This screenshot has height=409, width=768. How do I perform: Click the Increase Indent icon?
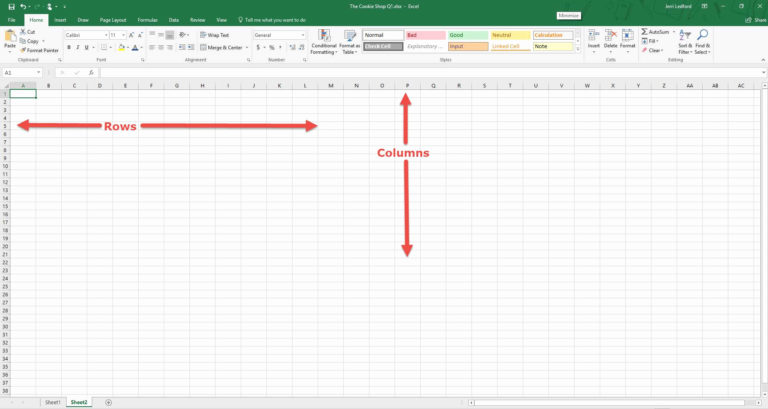pos(191,48)
